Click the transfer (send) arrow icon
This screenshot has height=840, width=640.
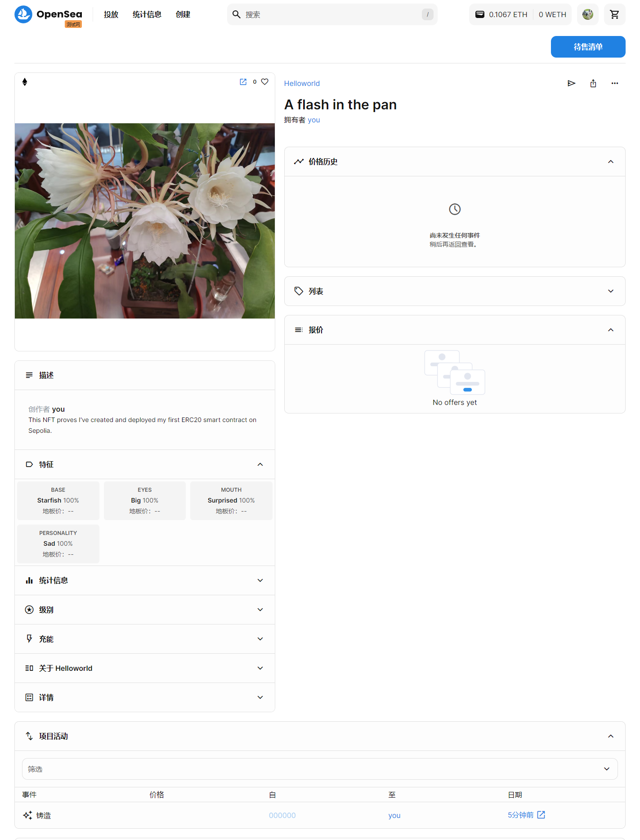click(571, 83)
